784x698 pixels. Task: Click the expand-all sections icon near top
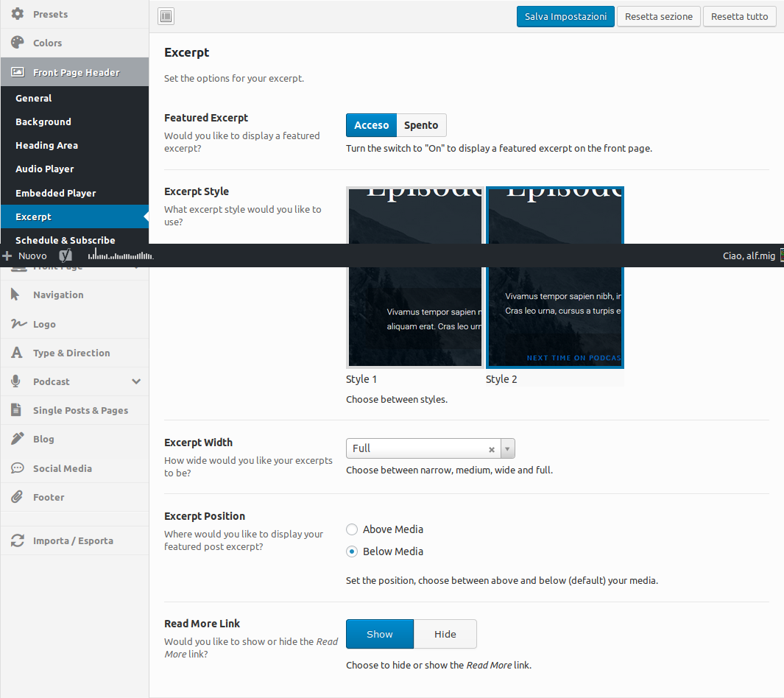[166, 16]
